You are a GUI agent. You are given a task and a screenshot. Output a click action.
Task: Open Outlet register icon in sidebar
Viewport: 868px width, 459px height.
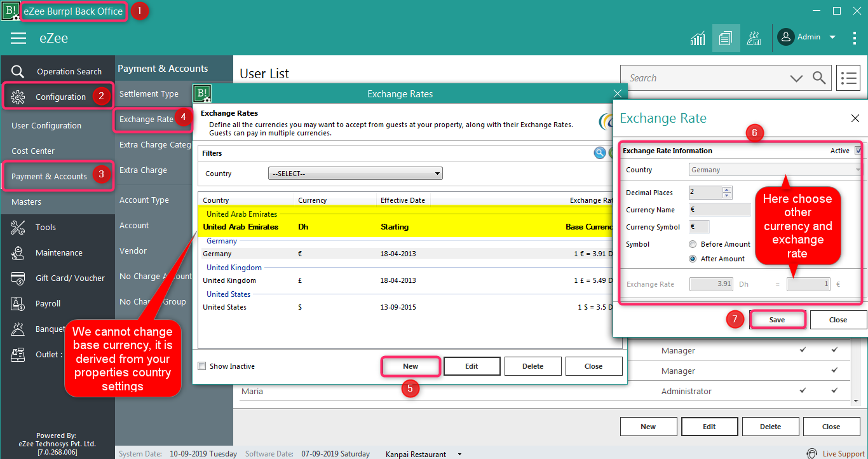click(18, 354)
